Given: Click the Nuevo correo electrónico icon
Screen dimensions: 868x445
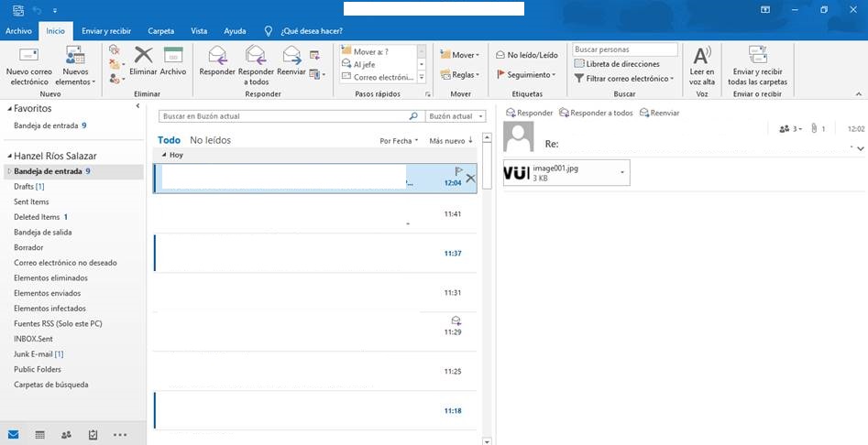Looking at the screenshot, I should [28, 56].
